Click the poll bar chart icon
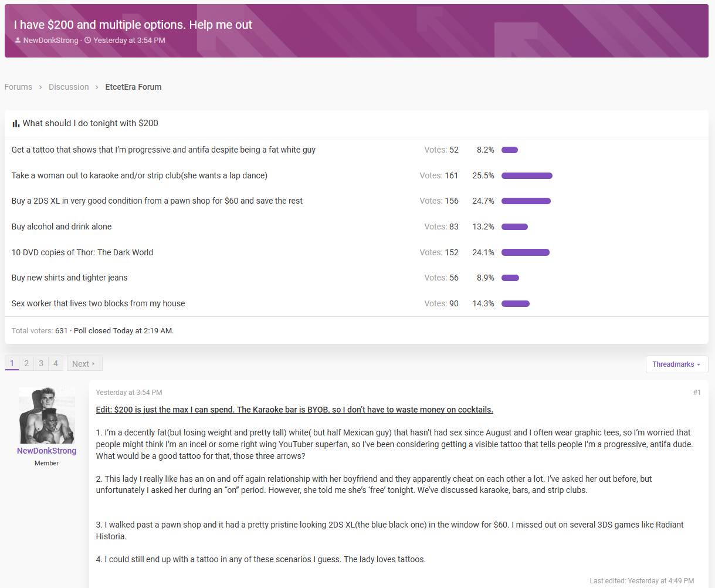This screenshot has width=715, height=588. pyautogui.click(x=16, y=123)
